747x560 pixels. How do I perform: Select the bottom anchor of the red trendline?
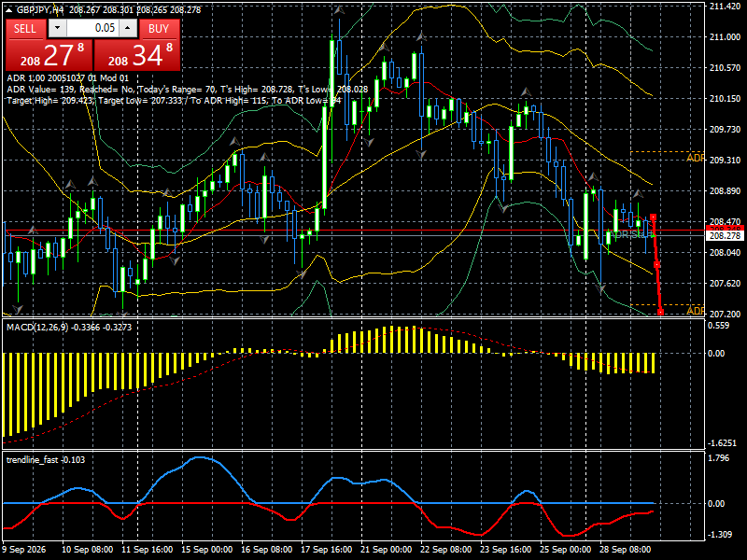(x=660, y=312)
